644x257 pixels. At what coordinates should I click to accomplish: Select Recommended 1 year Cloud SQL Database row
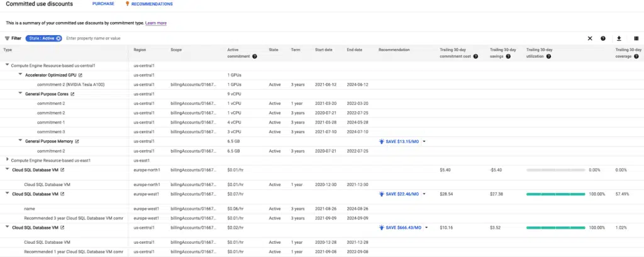point(322,252)
